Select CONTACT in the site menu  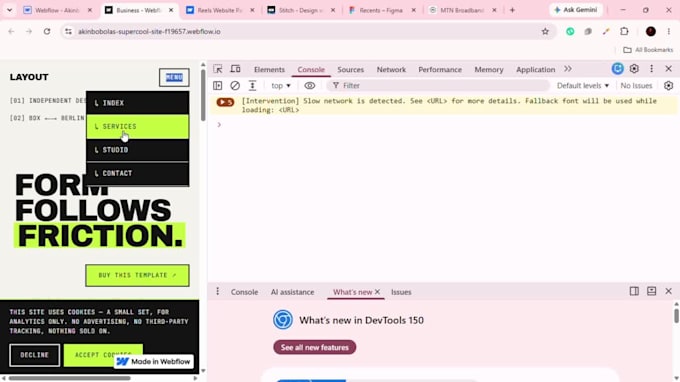tap(137, 173)
